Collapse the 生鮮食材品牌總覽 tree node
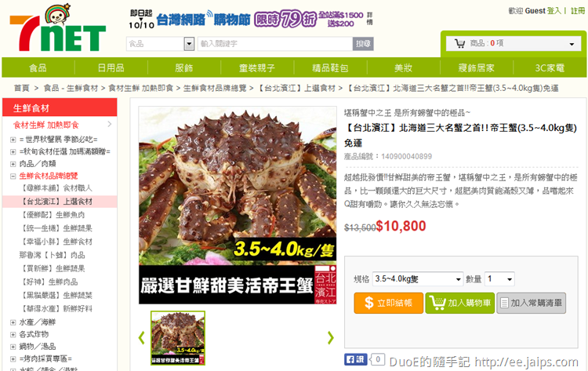 point(13,176)
